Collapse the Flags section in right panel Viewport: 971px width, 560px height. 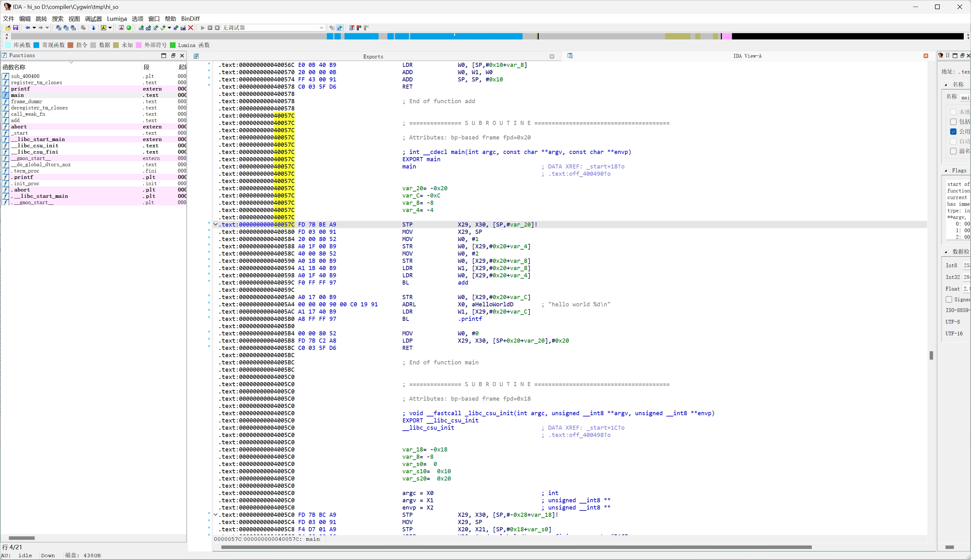coord(946,171)
